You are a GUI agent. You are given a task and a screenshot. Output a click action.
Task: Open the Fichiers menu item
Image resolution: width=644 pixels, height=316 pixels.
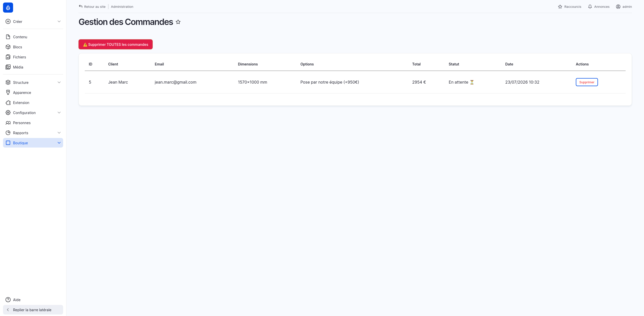pyautogui.click(x=33, y=57)
